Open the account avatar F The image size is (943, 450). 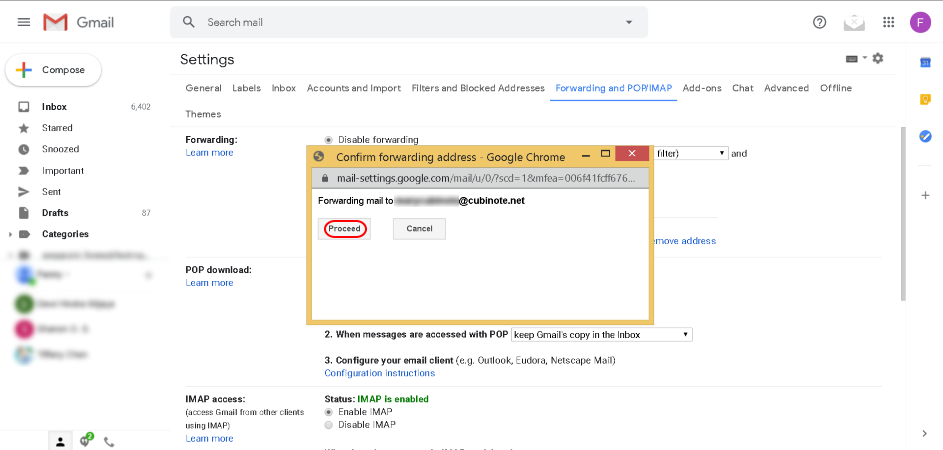[920, 22]
